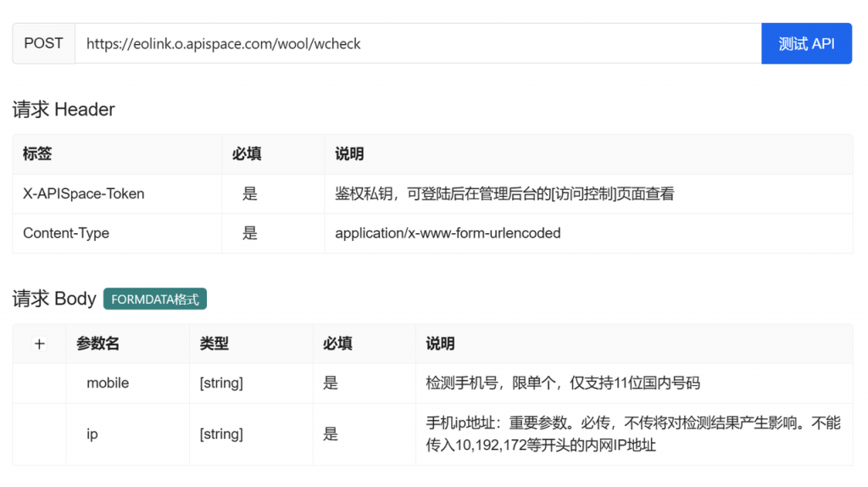Click the 标签 column header in Header table
This screenshot has height=487, width=868.
click(x=37, y=154)
